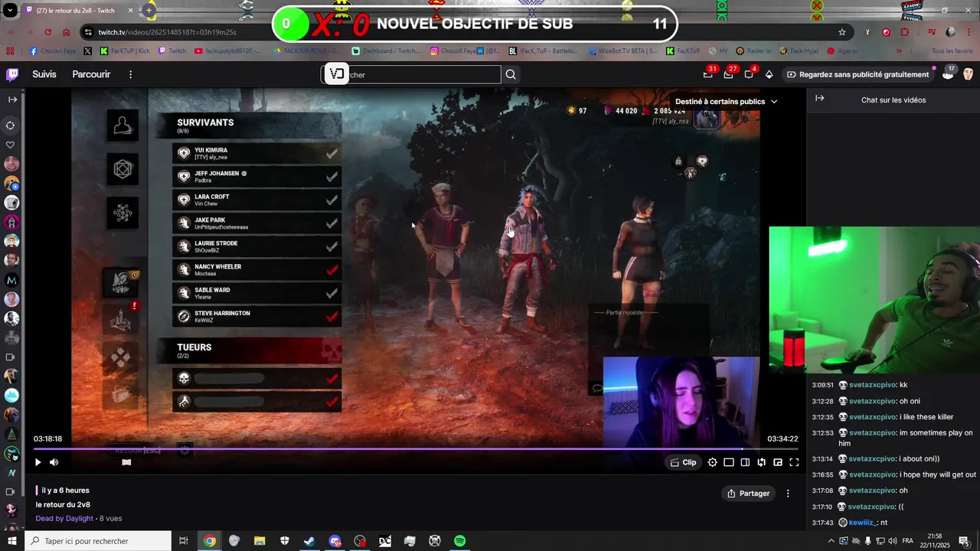Click the Twitch logo home icon
The image size is (980, 551).
tap(12, 74)
